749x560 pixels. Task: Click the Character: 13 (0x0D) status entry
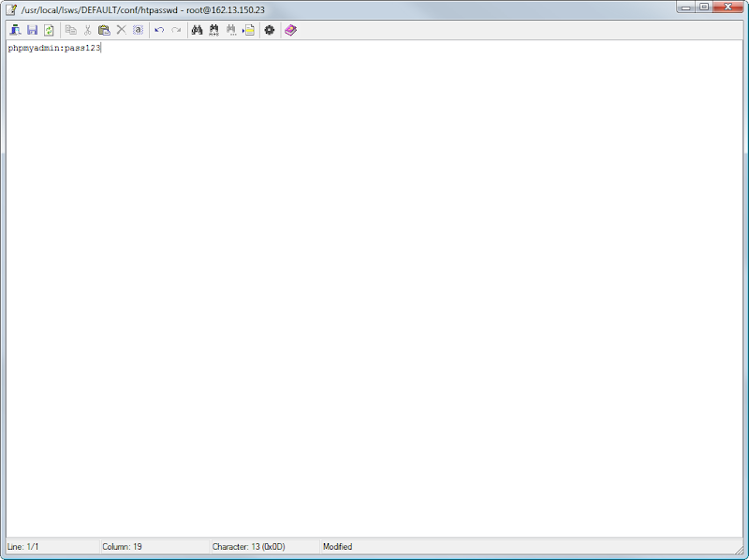pyautogui.click(x=249, y=547)
